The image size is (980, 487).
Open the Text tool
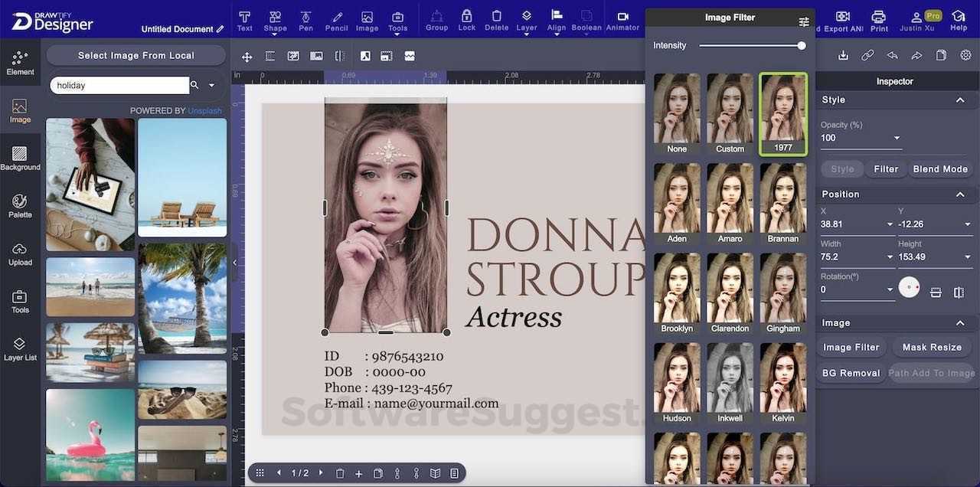coord(244,19)
